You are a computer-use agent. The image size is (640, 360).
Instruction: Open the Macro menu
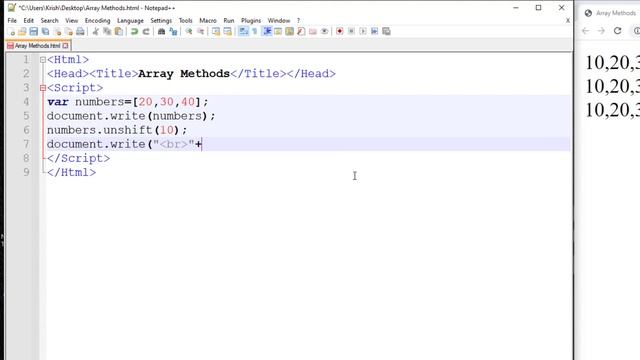click(x=208, y=20)
